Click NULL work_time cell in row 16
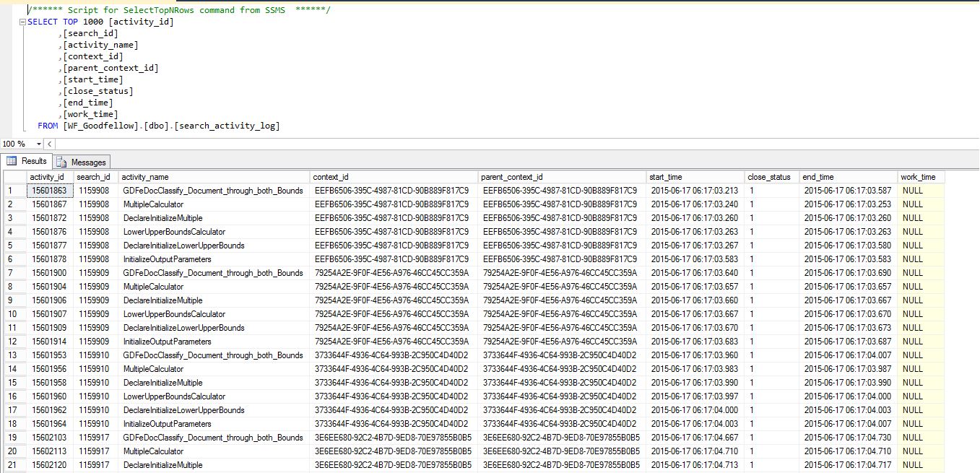980x473 pixels. (x=922, y=396)
